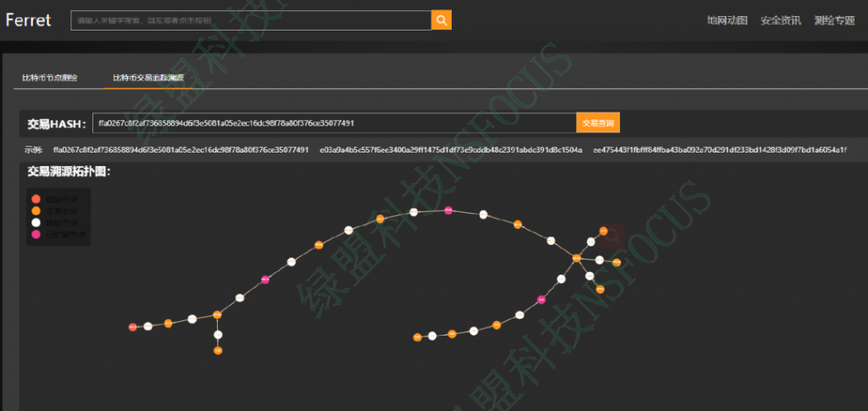Viewport: 868px width, 411px height.
Task: Click the pink 已扩展节点 legend swatch
Action: click(x=36, y=235)
